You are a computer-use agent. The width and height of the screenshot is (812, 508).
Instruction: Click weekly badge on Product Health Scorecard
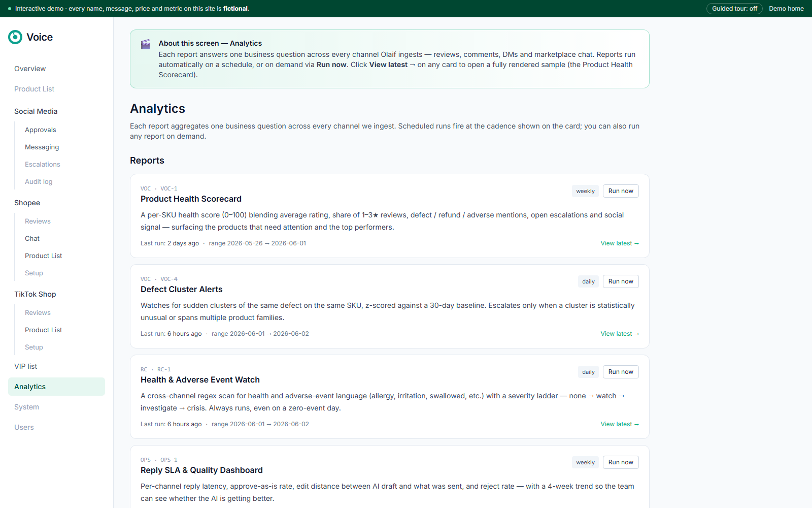click(x=585, y=191)
